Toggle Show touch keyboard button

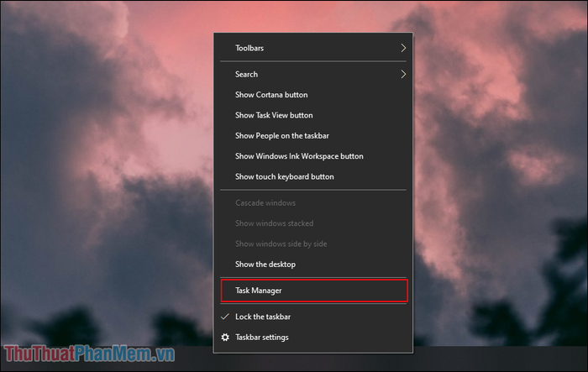[x=313, y=176]
